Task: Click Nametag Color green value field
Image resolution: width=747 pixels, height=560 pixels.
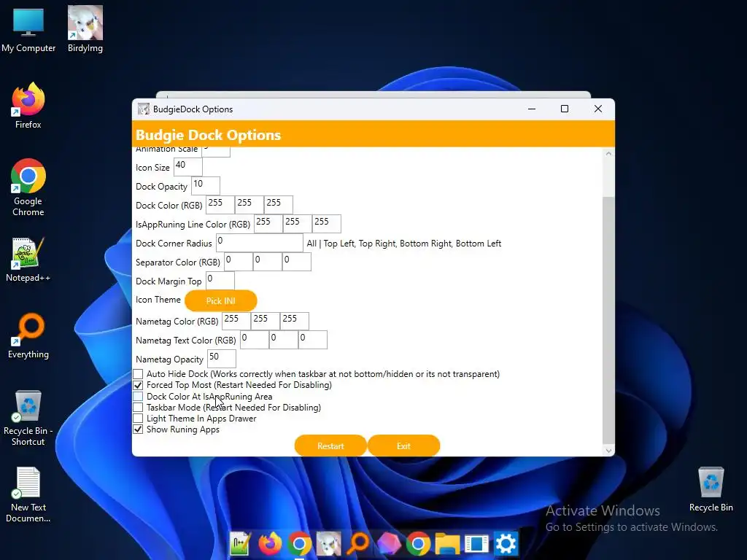Action: (x=266, y=321)
